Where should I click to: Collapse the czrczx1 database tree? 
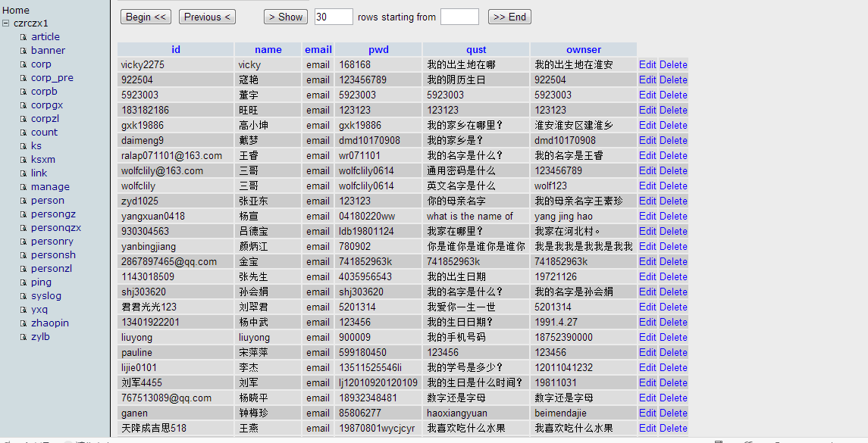[5, 23]
